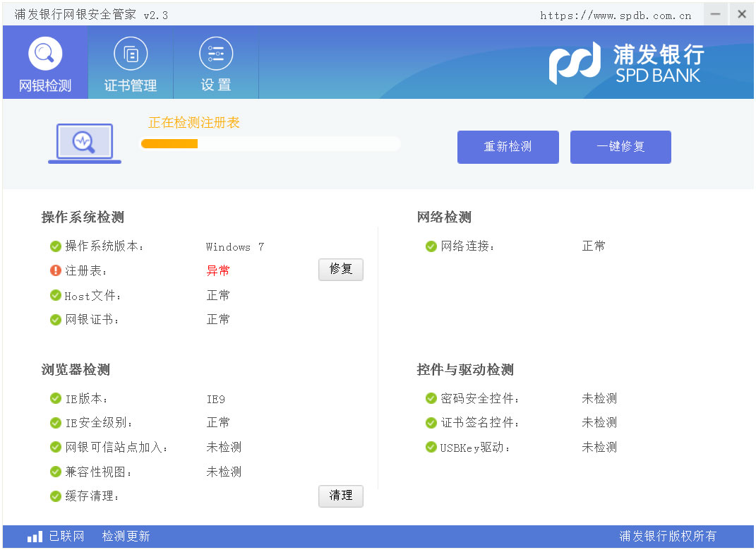Click 未检测 value for 兼容性视图
This screenshot has width=756, height=550.
pos(224,472)
